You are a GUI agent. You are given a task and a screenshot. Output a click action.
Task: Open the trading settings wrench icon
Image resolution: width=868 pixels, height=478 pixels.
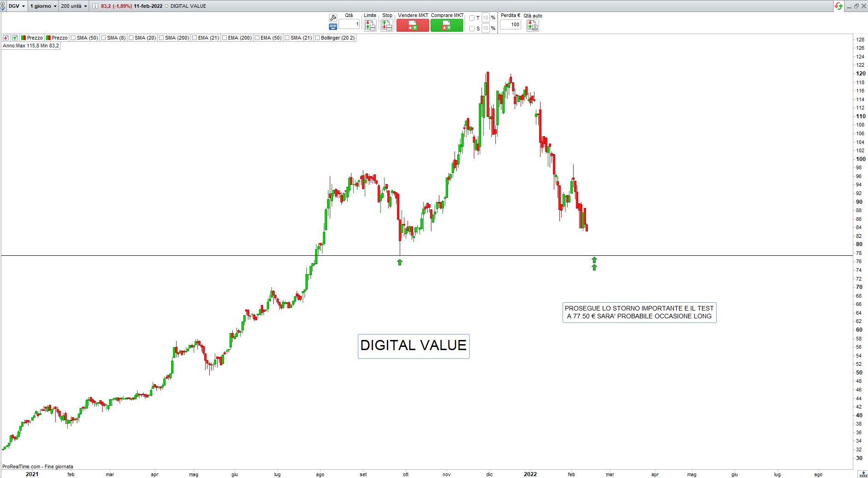(x=333, y=17)
